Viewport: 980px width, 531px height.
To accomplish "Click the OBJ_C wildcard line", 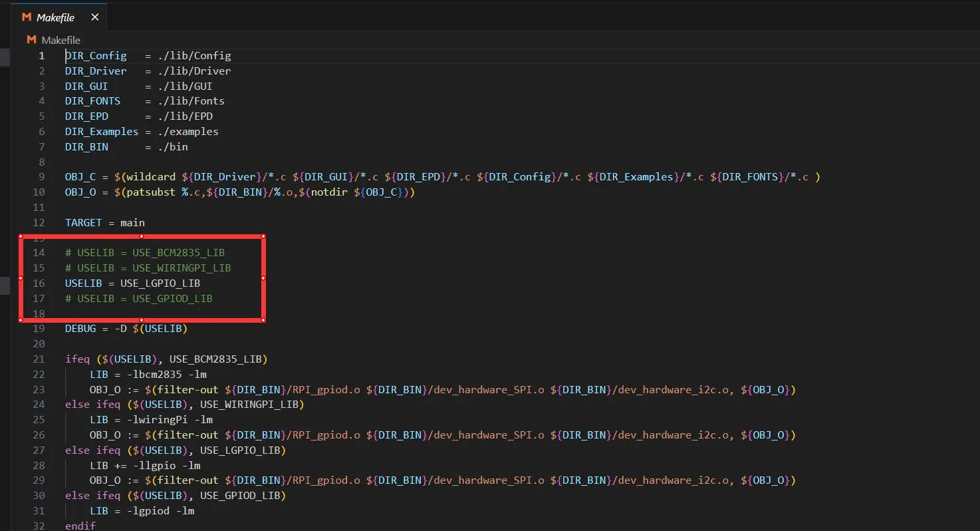I will point(442,177).
